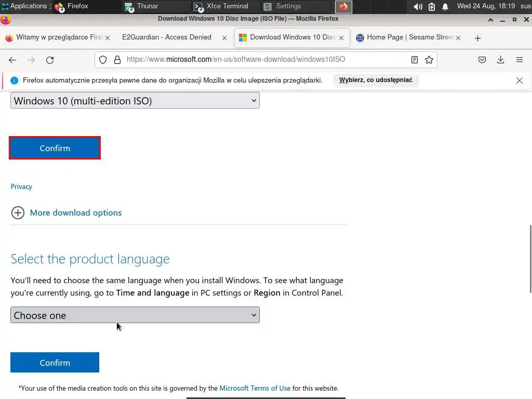This screenshot has height=399, width=532.
Task: Open the Privacy link
Action: (x=21, y=187)
